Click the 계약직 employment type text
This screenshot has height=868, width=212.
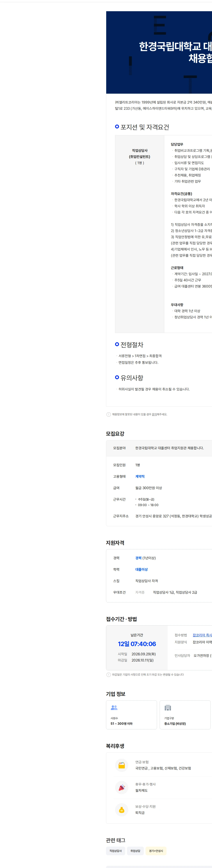coord(140,476)
